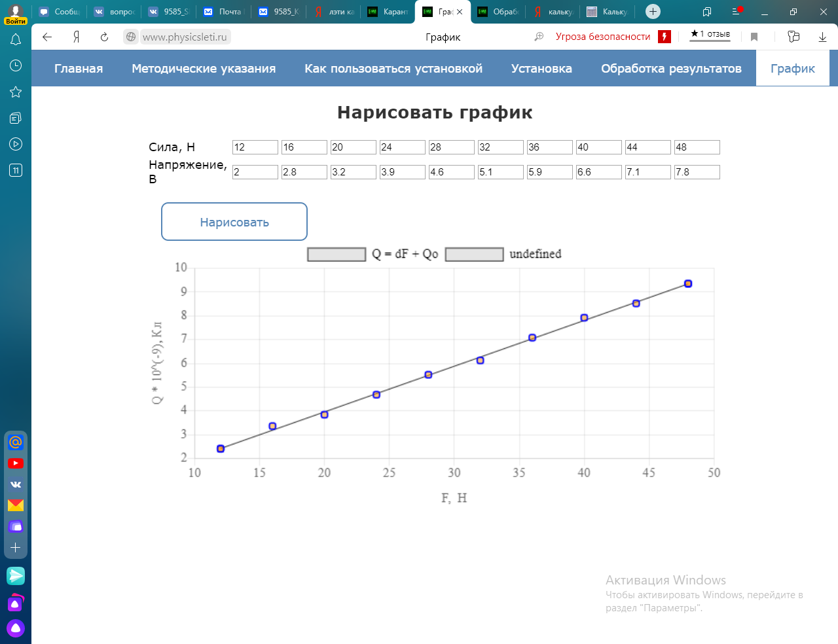Open browser menu with notification dot
The height and width of the screenshot is (644, 838).
tap(737, 11)
